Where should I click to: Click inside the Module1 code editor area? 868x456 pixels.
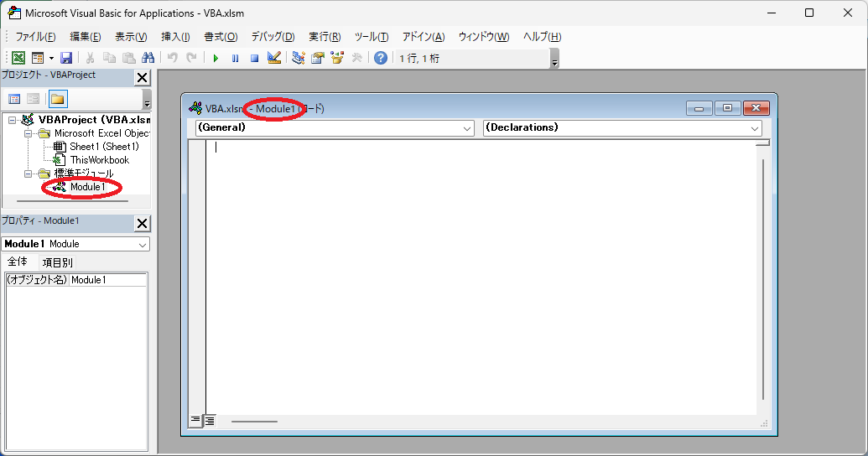[481, 277]
